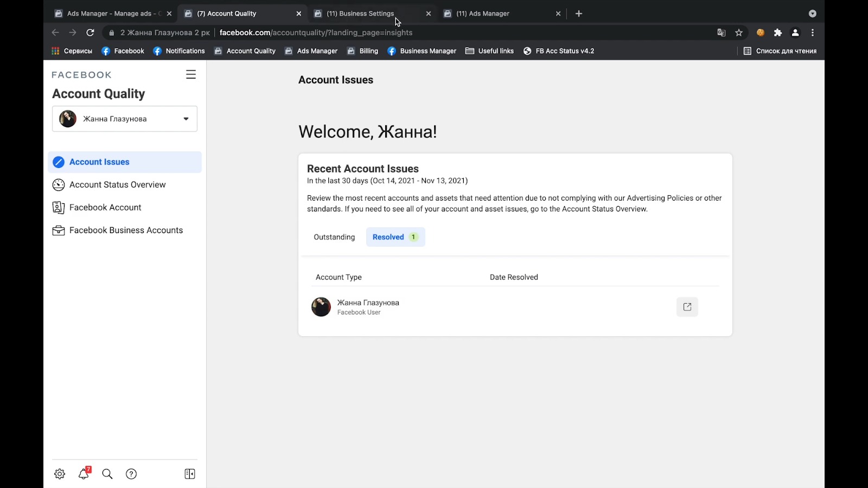Open Account Issues in sidebar
868x488 pixels.
[x=125, y=162]
